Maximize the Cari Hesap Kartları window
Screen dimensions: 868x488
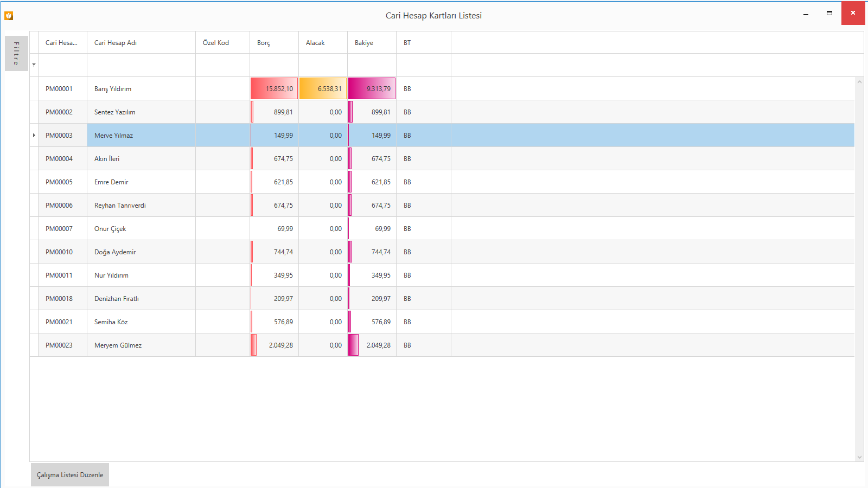pyautogui.click(x=829, y=13)
